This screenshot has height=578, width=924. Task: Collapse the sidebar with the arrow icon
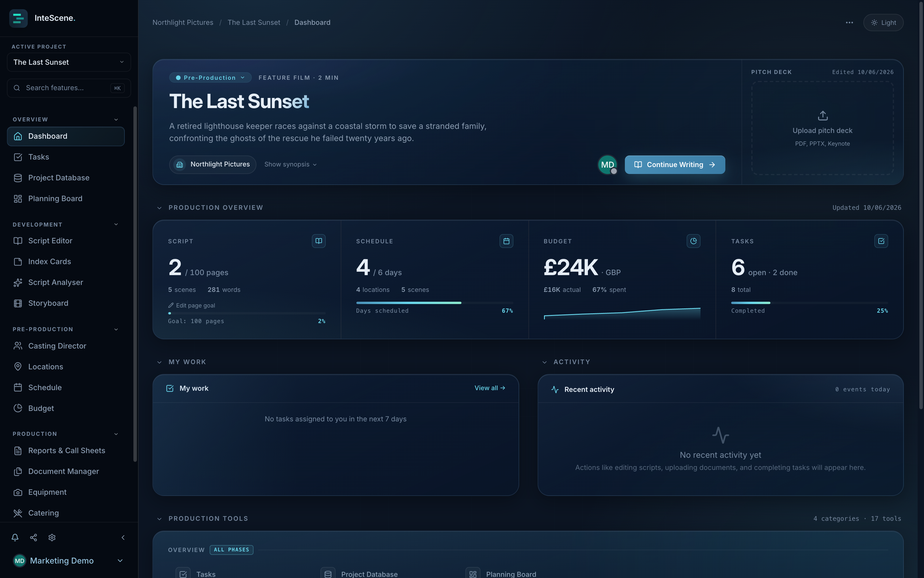pos(123,538)
